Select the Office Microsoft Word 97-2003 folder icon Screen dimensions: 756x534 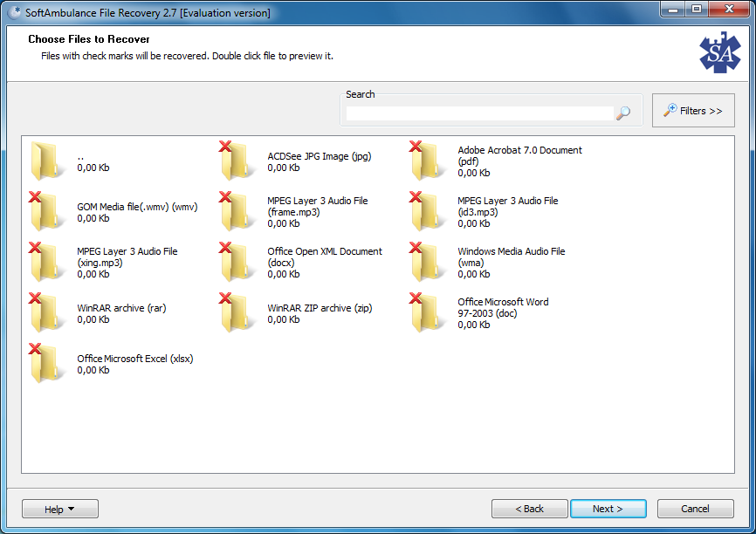pos(427,312)
